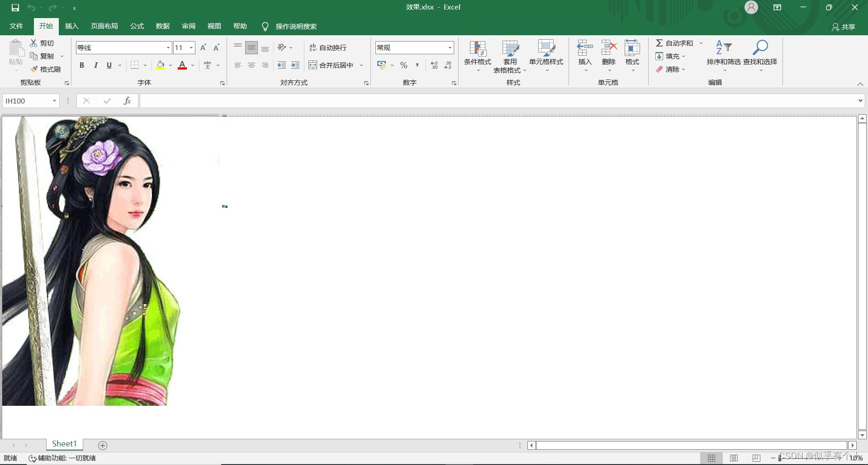Toggle align text left
The width and height of the screenshot is (868, 465).
[238, 65]
